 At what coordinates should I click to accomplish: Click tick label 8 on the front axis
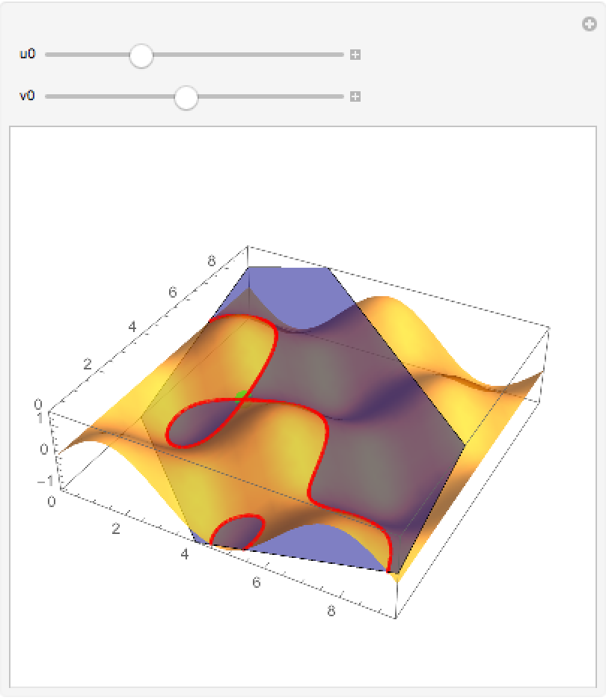click(x=331, y=611)
